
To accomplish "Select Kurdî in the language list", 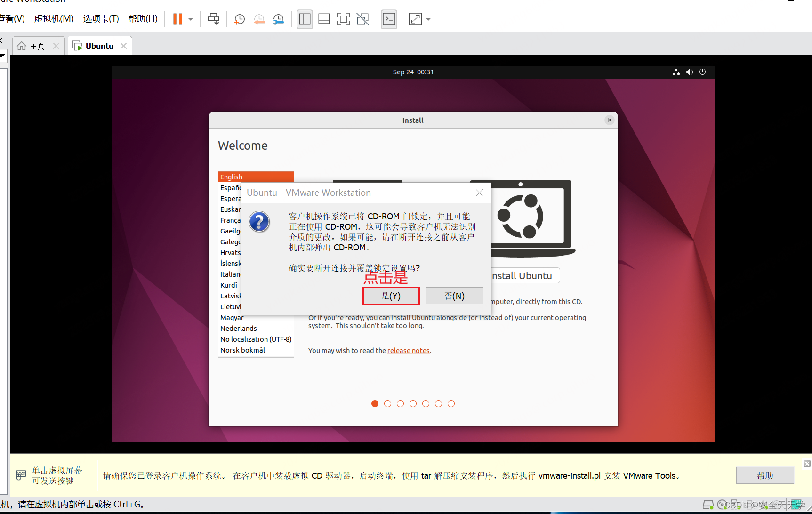I will 230,285.
